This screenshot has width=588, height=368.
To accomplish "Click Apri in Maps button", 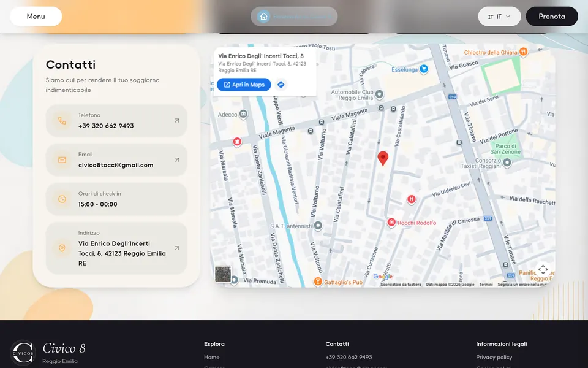I will pyautogui.click(x=244, y=85).
